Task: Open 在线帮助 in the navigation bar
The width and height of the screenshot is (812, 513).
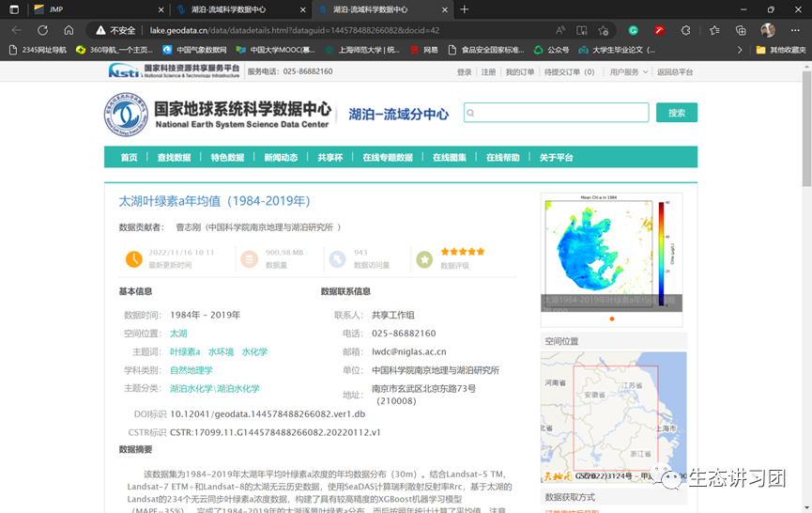Action: click(x=503, y=158)
